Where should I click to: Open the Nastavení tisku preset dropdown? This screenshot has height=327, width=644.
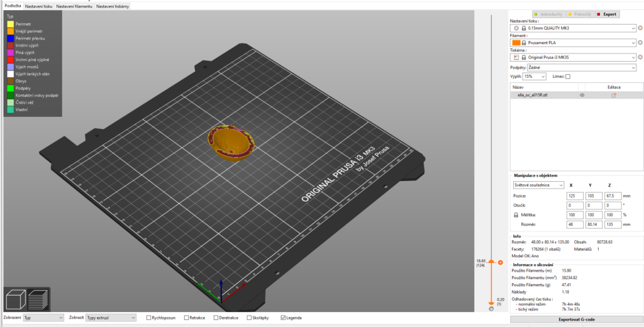[x=574, y=28]
